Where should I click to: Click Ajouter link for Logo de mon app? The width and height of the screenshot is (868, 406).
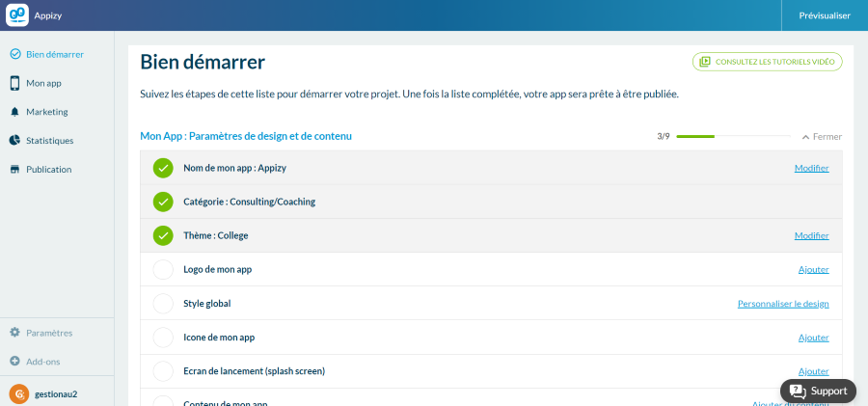pyautogui.click(x=814, y=269)
